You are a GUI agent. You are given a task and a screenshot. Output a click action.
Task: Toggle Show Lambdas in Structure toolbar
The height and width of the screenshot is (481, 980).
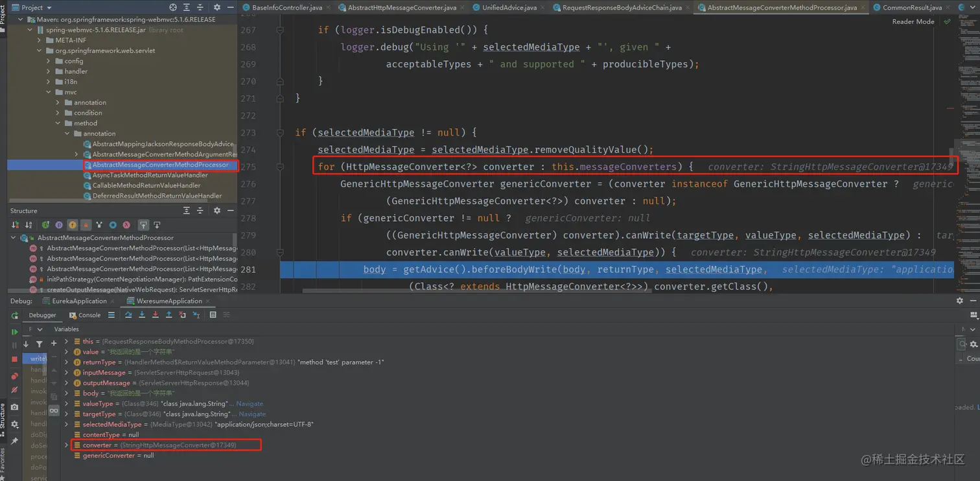pyautogui.click(x=126, y=225)
